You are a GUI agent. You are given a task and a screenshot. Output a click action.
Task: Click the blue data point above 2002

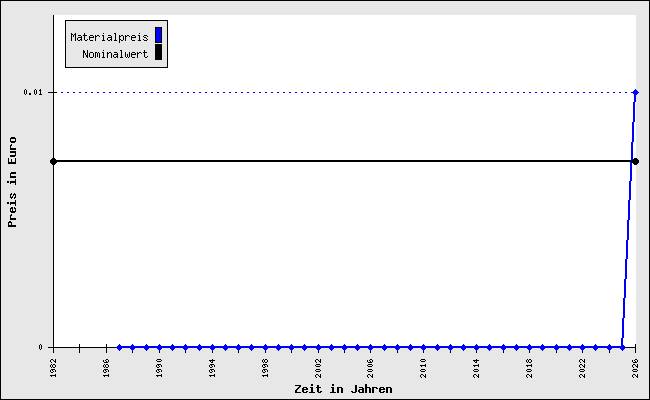coord(318,347)
